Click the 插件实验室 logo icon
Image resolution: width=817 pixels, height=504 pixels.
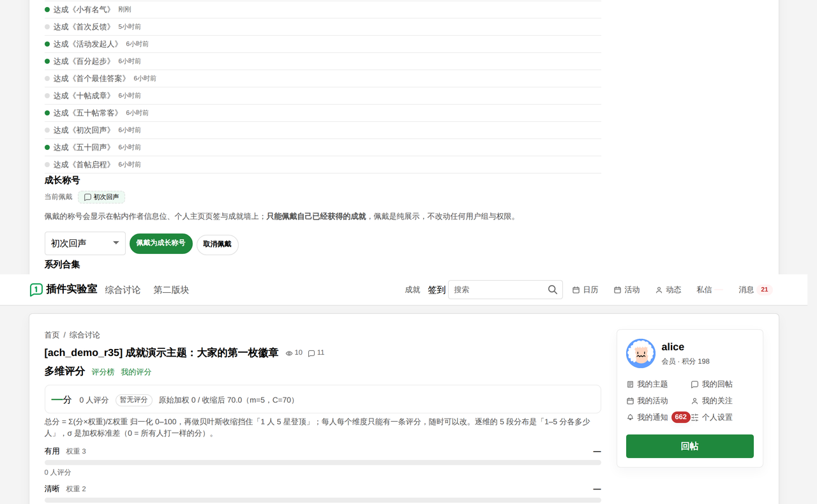coord(36,290)
